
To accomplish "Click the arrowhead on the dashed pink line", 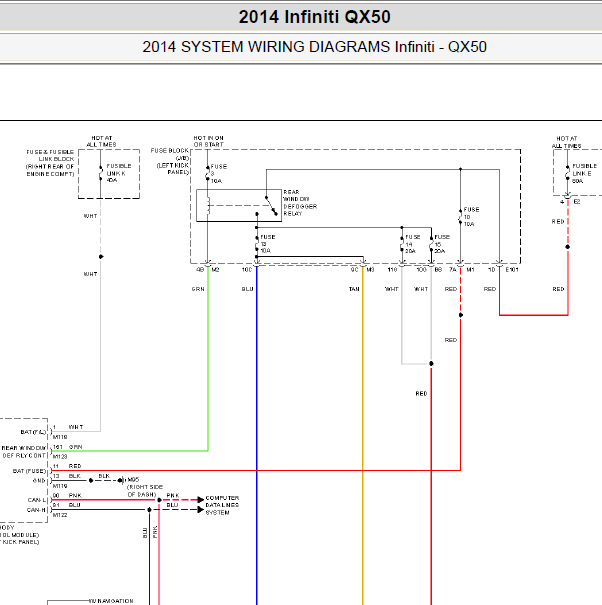I will pyautogui.click(x=201, y=500).
